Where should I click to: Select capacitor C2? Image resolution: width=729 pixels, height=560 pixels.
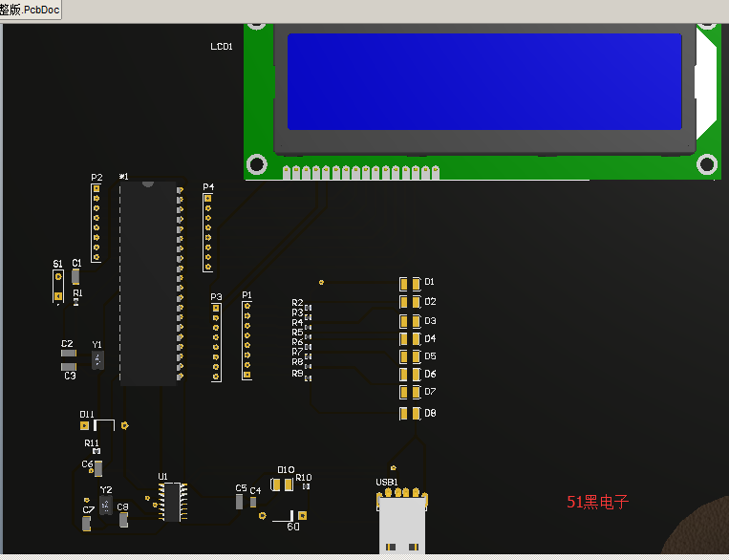[69, 353]
